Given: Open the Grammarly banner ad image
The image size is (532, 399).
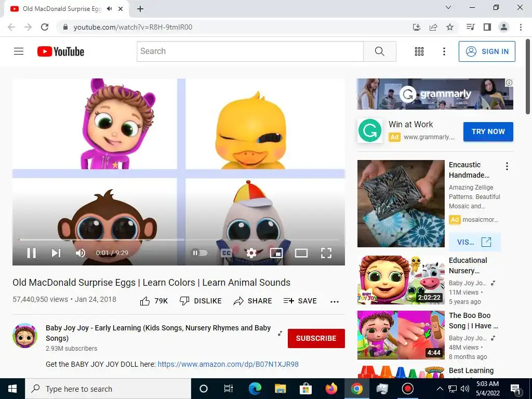Looking at the screenshot, I should tap(435, 94).
